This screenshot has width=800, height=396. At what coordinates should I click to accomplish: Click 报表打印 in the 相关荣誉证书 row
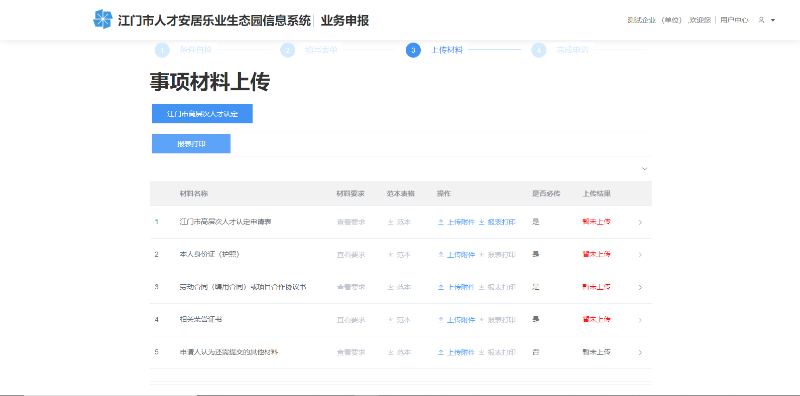tap(497, 320)
